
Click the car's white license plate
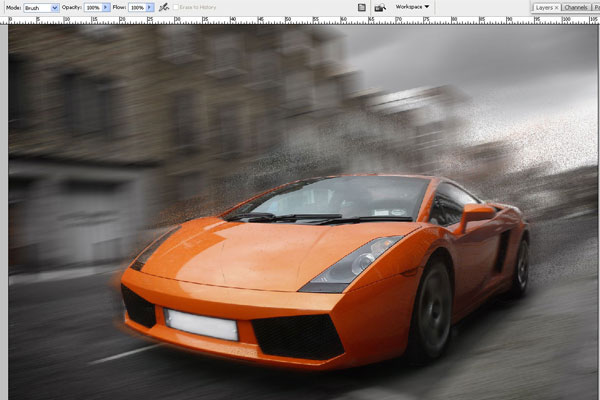(x=201, y=325)
